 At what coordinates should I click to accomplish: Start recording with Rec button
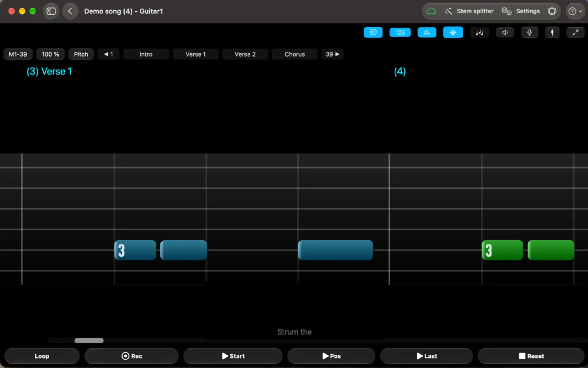132,356
